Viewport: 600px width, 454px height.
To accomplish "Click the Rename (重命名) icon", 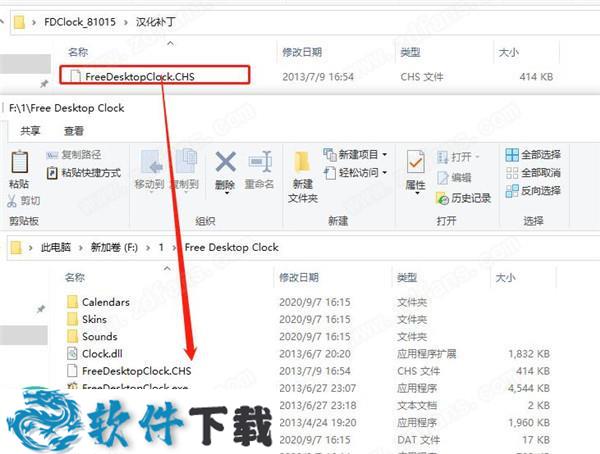I will click(260, 162).
